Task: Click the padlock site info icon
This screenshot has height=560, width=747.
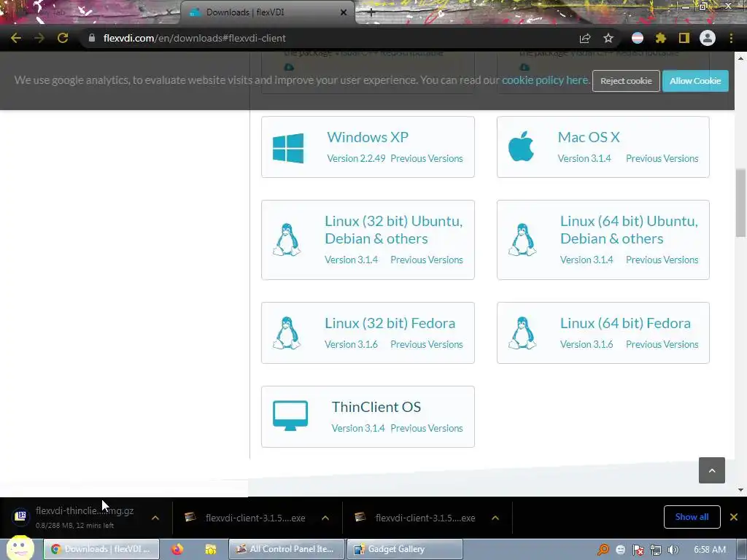Action: click(92, 38)
